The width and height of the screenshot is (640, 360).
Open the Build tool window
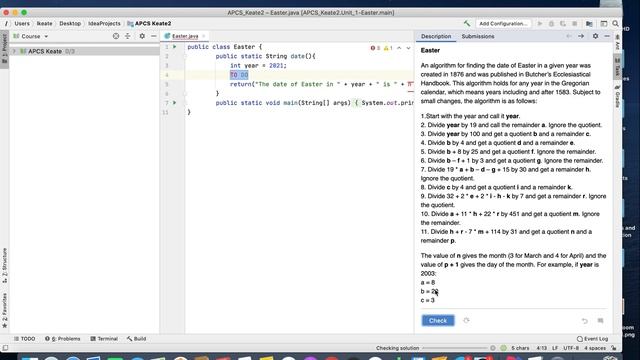[136, 339]
